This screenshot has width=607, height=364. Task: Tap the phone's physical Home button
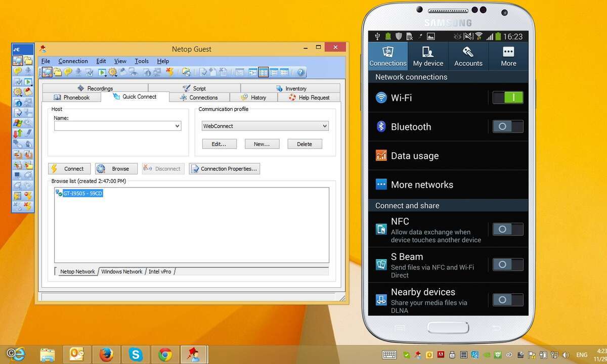pyautogui.click(x=448, y=327)
